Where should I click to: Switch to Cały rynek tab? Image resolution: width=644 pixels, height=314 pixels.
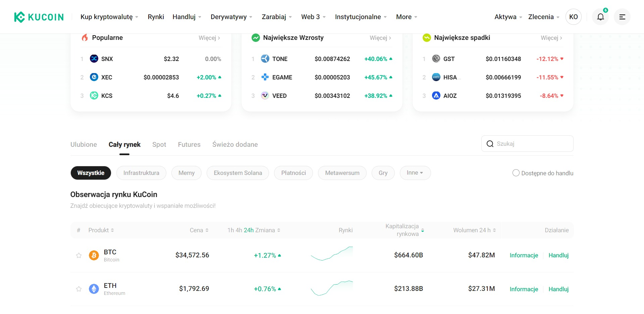click(124, 144)
